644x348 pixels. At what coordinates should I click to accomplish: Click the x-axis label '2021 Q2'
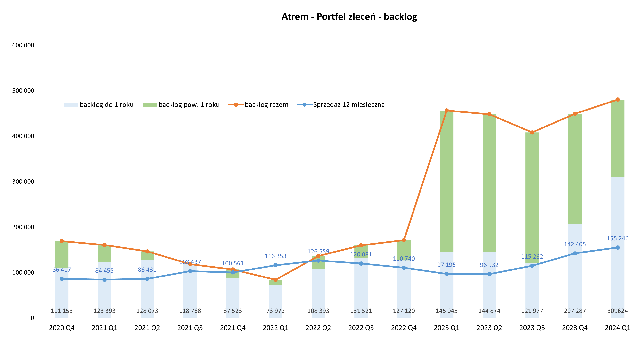pyautogui.click(x=147, y=328)
